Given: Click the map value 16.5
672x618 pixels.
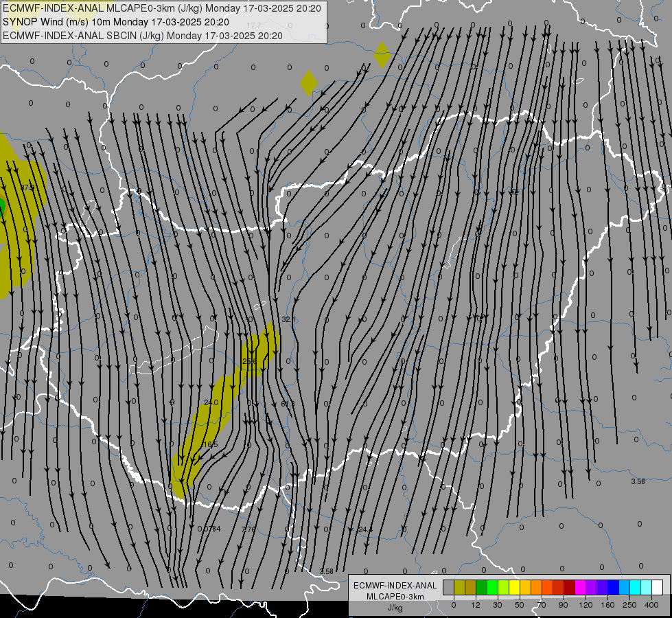Looking at the screenshot, I should [211, 444].
